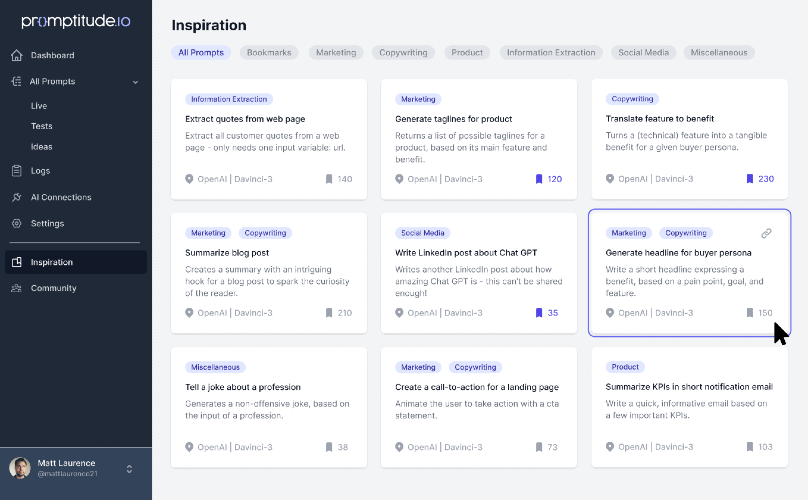Open Live under All Prompts
The height and width of the screenshot is (500, 808).
click(39, 106)
